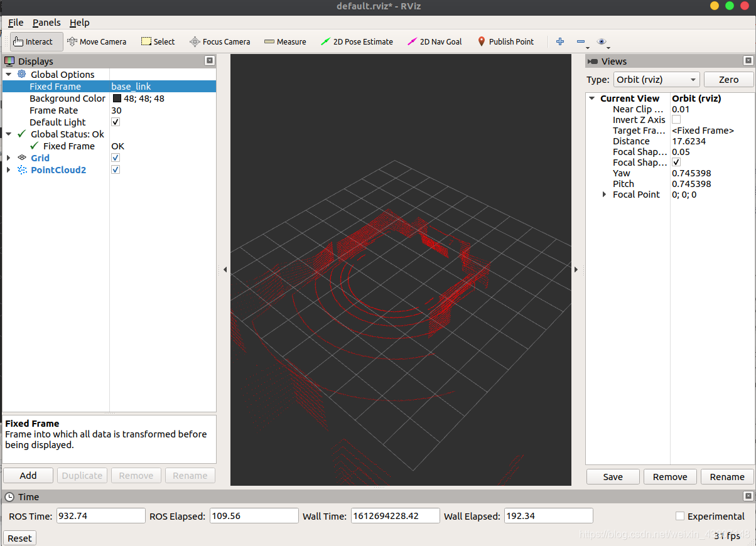Viewport: 756px width, 546px height.
Task: Click the Views panel camera icon
Action: 593,61
